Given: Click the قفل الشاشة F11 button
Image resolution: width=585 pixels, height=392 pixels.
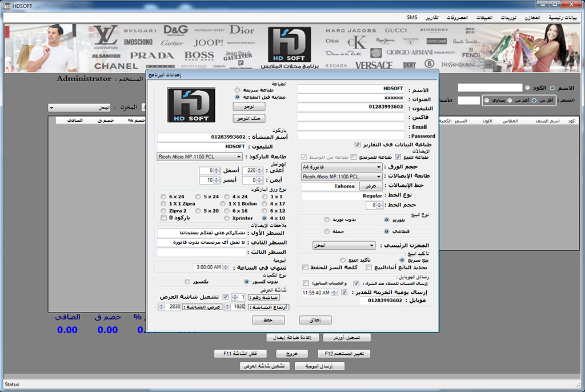Looking at the screenshot, I should pyautogui.click(x=241, y=354).
